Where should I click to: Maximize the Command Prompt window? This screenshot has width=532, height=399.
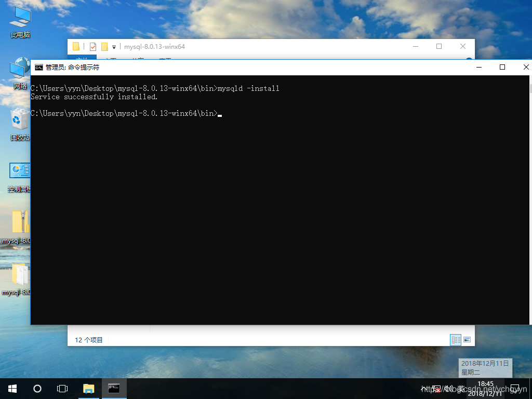coord(502,67)
